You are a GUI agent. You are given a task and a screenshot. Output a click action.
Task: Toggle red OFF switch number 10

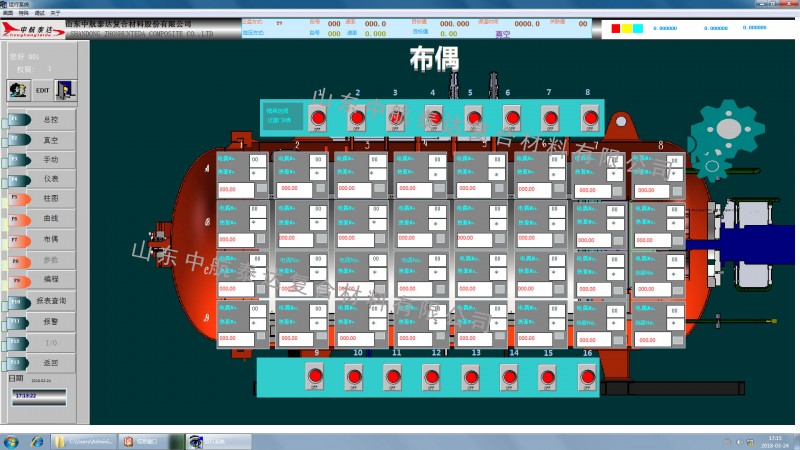tap(354, 377)
